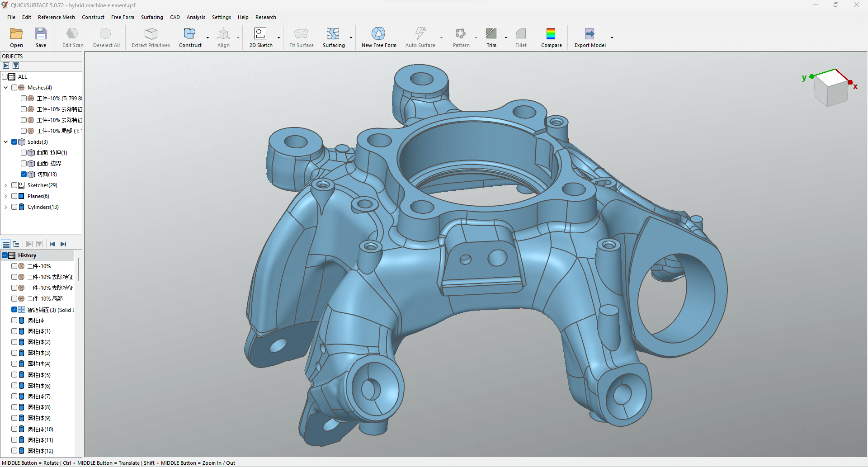Viewport: 868px width, 467px height.
Task: Open the Analysis menu
Action: coord(196,17)
